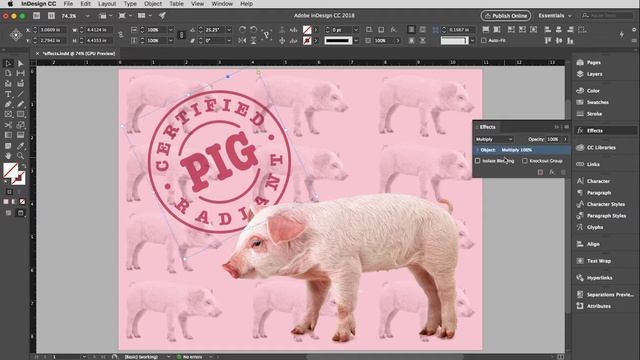Click the Apply Color button in Tools panel
This screenshot has height=360, width=640.
[6, 202]
